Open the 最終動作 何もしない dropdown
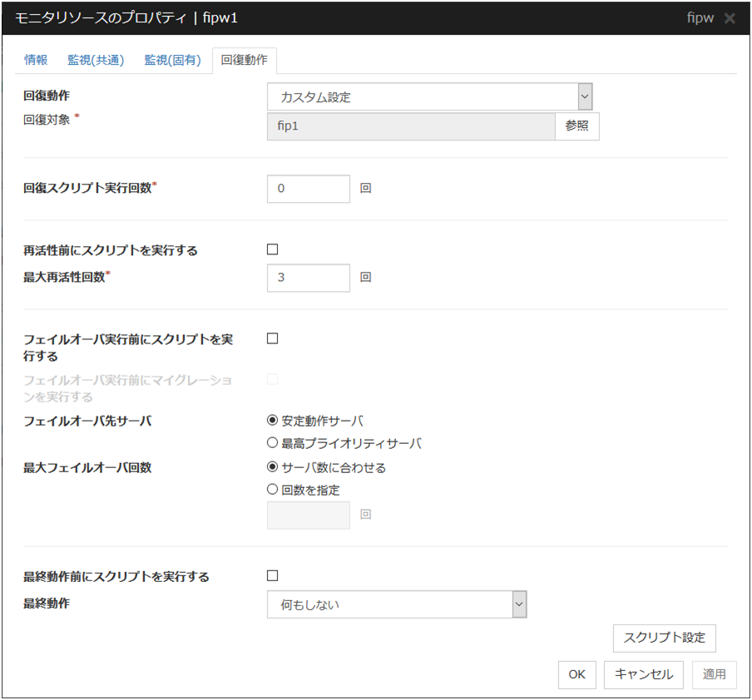Viewport: 752px width, 700px height. point(397,605)
